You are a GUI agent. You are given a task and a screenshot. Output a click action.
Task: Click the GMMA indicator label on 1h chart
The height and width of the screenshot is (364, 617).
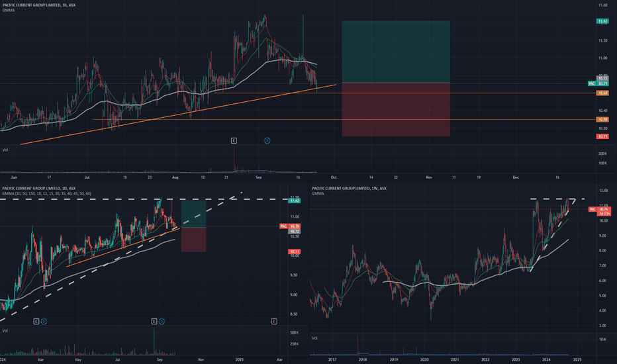point(8,10)
